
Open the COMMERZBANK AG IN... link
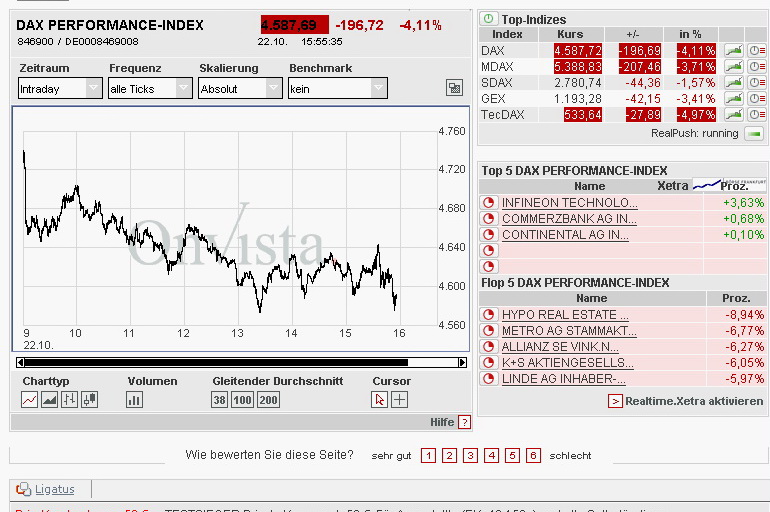coord(569,218)
